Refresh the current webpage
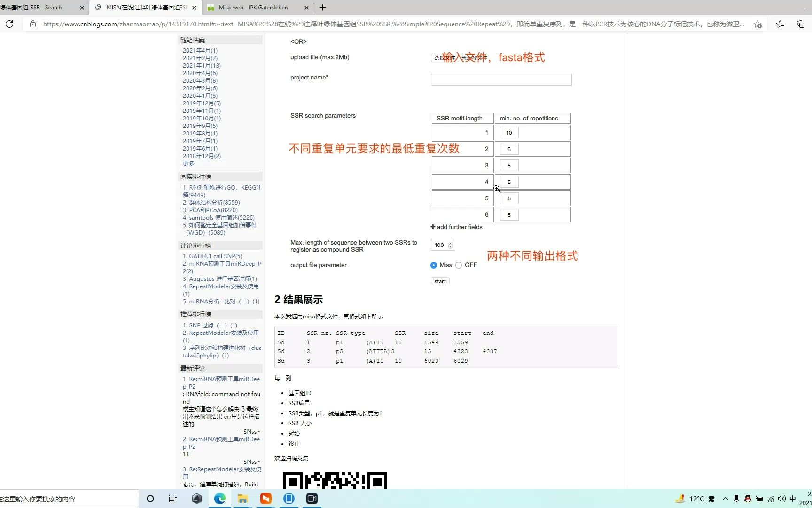The height and width of the screenshot is (508, 812). pos(9,24)
